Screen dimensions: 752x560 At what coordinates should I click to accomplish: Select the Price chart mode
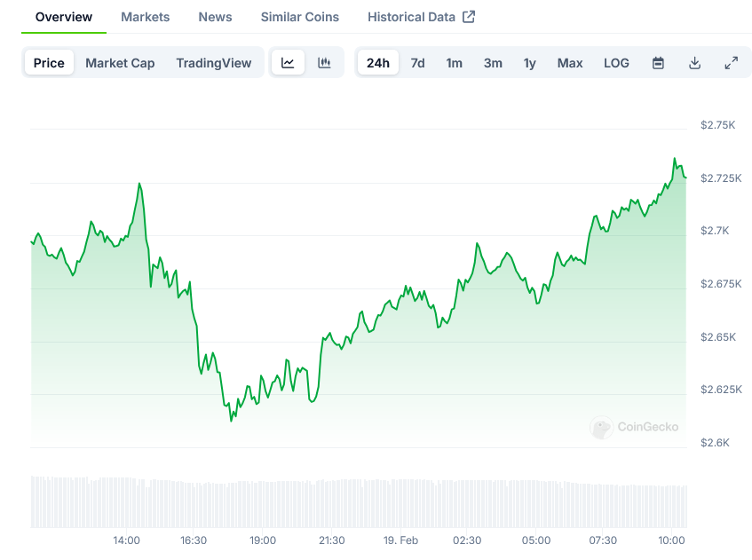click(x=49, y=63)
